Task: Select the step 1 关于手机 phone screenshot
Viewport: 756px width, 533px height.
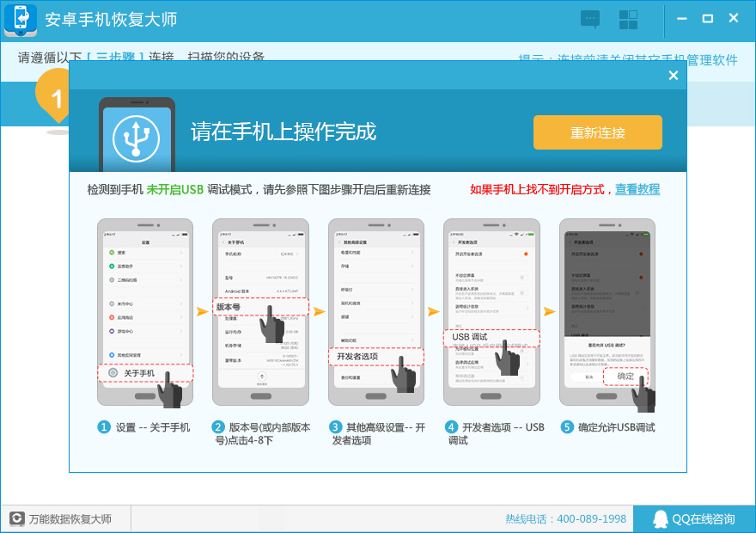Action: [144, 311]
